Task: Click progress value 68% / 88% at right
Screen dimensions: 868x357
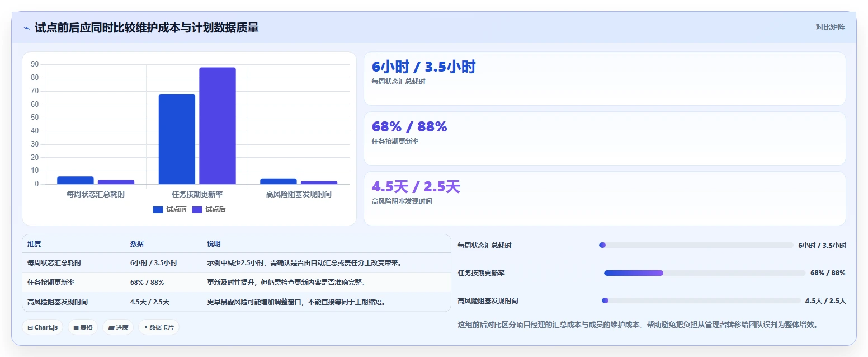Action: [828, 273]
